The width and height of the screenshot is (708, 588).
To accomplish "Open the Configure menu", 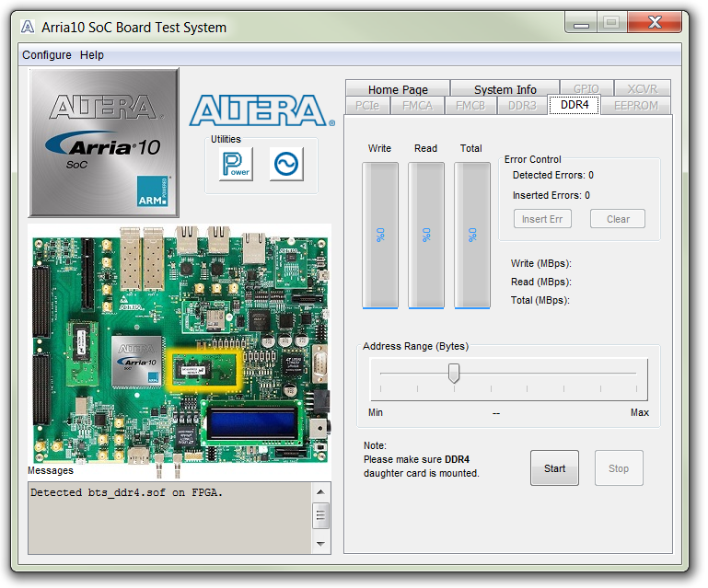I will pos(47,55).
